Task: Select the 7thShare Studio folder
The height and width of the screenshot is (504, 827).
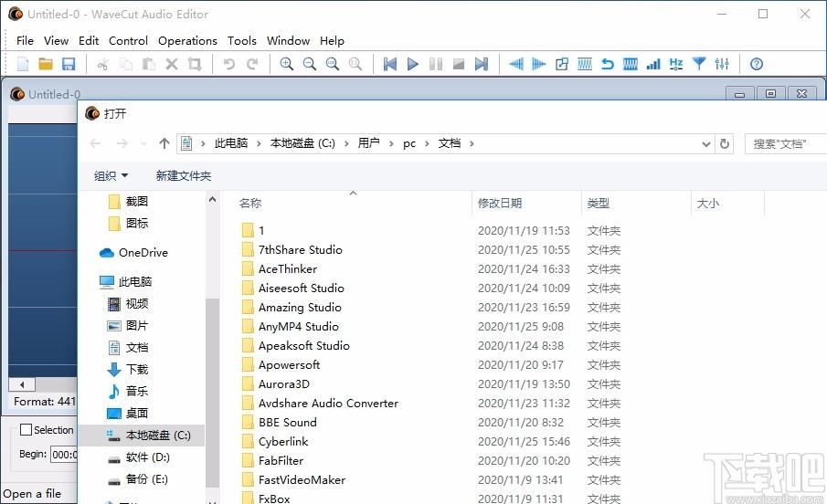Action: pos(292,250)
